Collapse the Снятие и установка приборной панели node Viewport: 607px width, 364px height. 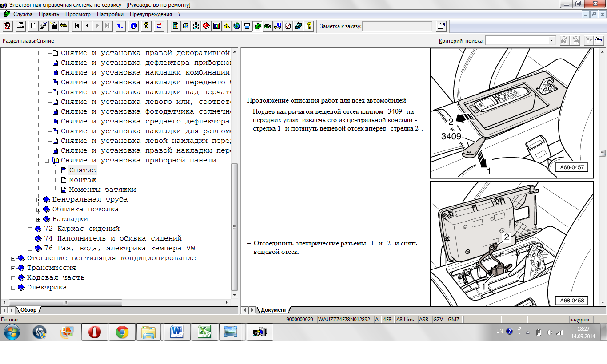coord(47,161)
